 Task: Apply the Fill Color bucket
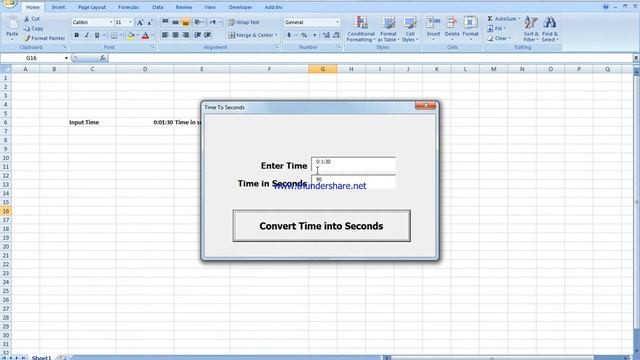click(131, 36)
